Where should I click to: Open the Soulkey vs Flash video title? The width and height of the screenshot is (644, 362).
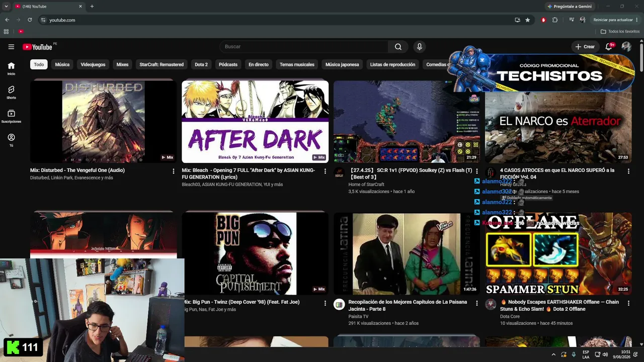[411, 173]
